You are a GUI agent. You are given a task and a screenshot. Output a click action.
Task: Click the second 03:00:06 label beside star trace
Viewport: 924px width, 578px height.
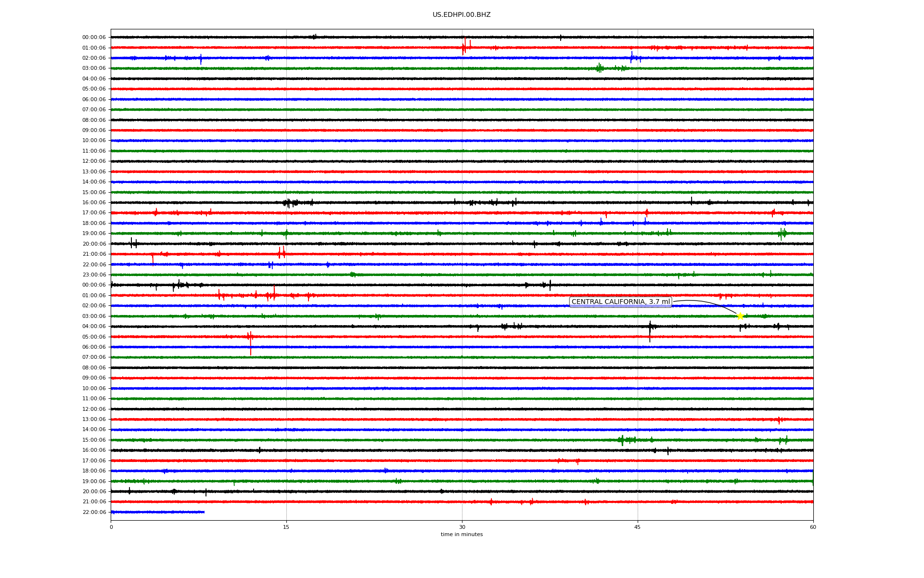point(94,316)
